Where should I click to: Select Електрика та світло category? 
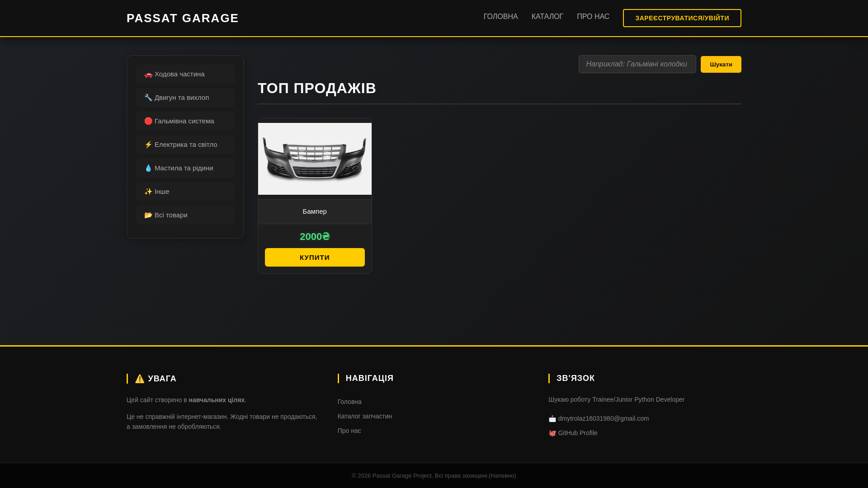[185, 145]
